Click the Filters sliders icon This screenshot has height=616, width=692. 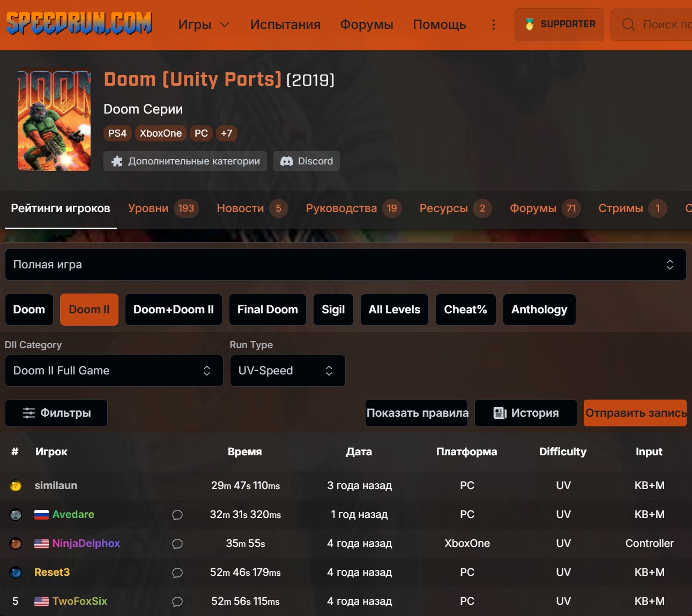coord(29,413)
